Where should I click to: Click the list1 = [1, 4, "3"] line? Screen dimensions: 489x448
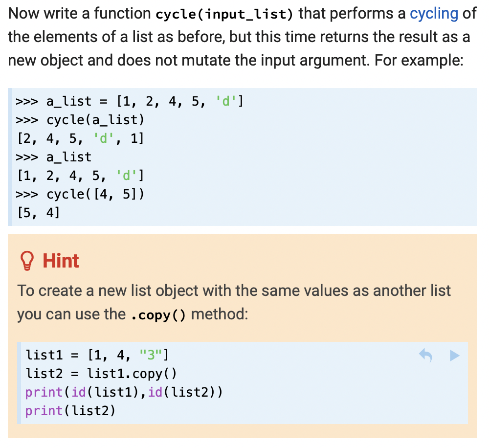[x=97, y=356]
